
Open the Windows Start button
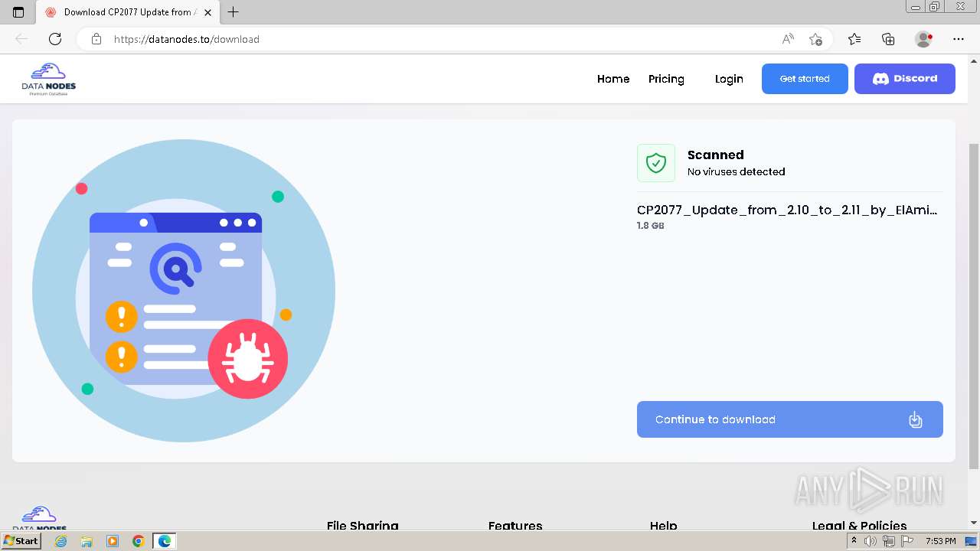pyautogui.click(x=21, y=541)
